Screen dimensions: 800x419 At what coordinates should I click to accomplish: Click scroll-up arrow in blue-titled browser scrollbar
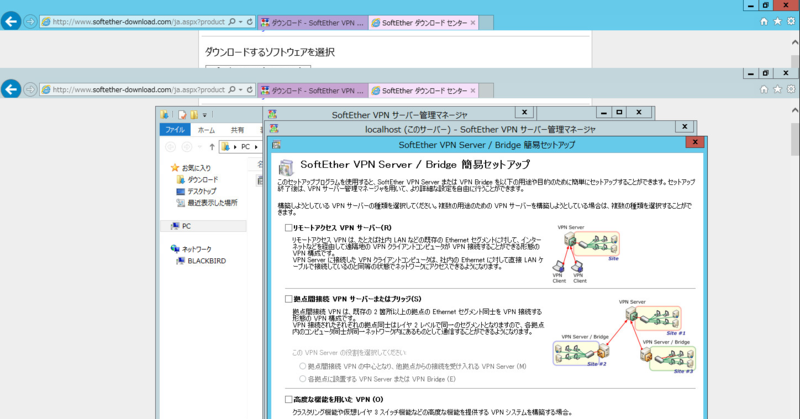(x=795, y=42)
